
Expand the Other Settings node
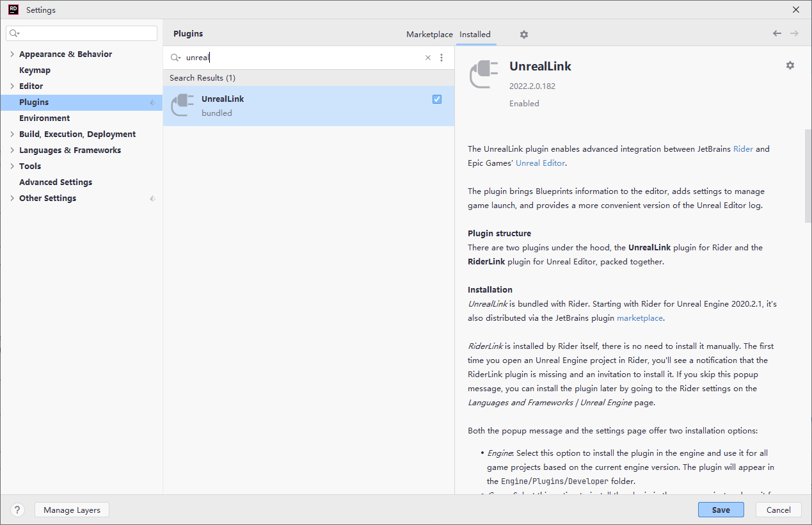(12, 198)
